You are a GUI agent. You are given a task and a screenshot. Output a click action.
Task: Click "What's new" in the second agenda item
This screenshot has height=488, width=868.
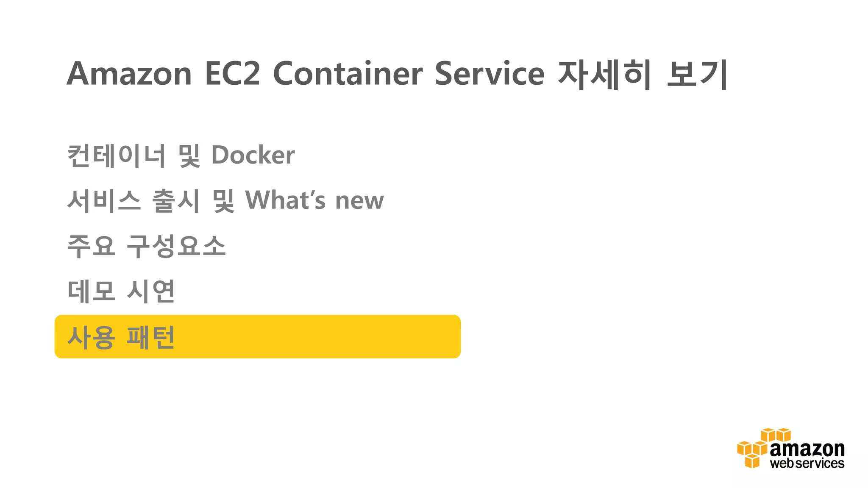(314, 200)
